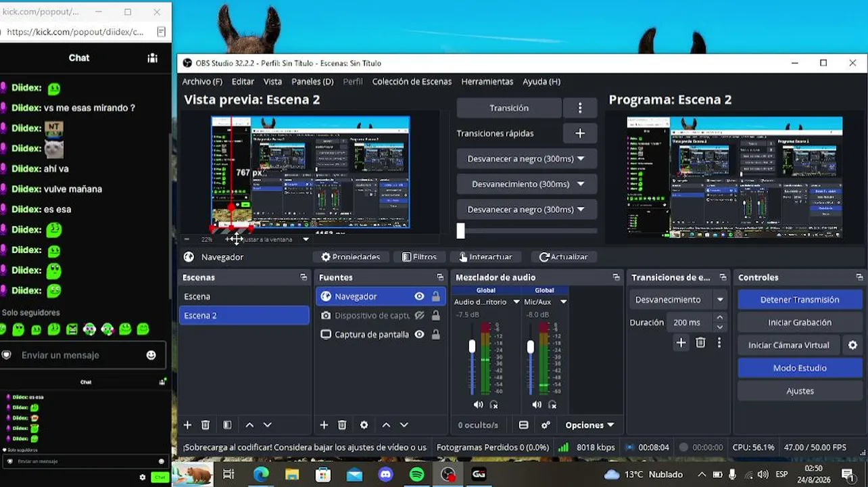Toggle Iniciar Grabación
This screenshot has width=868, height=487.
(x=800, y=322)
